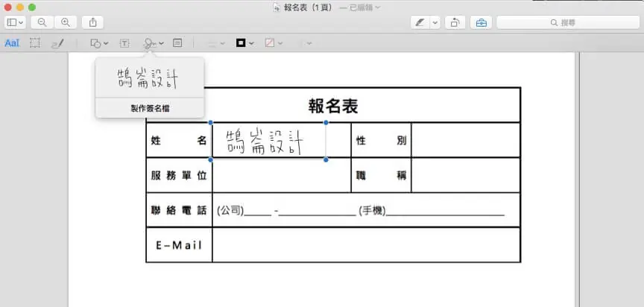Open the fill color picker
The image size is (644, 307).
(x=274, y=43)
